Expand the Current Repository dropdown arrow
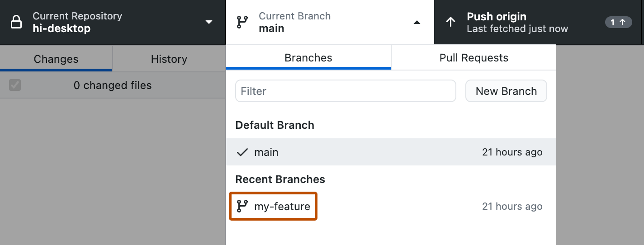644x245 pixels. 208,22
